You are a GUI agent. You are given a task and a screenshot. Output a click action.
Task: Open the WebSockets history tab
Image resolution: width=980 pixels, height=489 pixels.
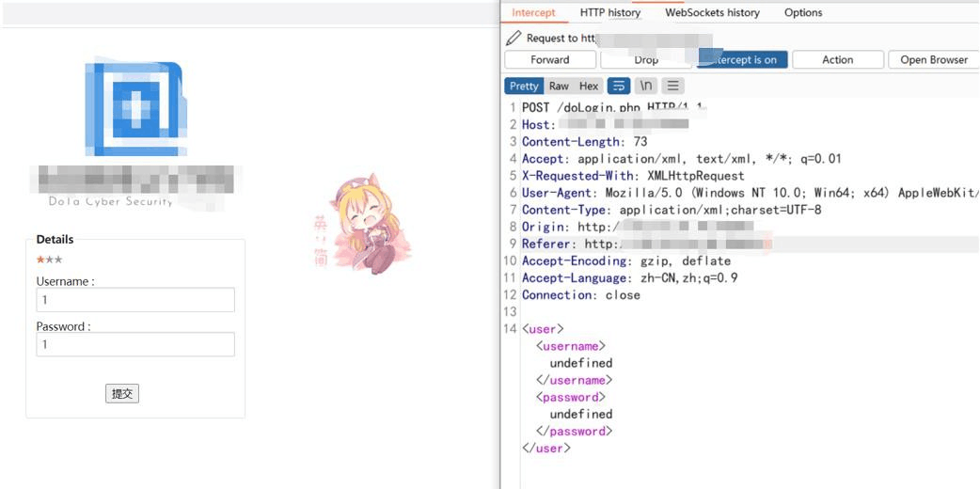(712, 12)
